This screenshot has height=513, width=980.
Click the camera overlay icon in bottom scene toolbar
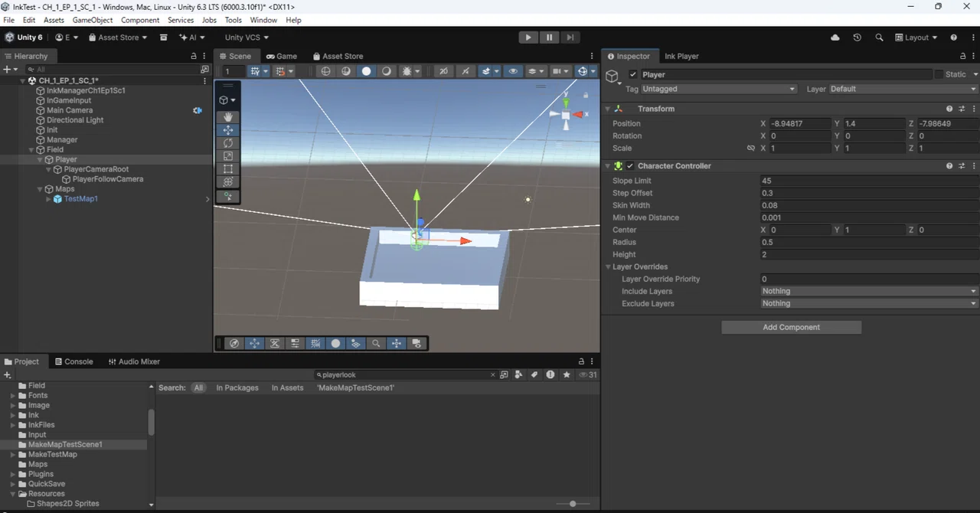pos(416,344)
